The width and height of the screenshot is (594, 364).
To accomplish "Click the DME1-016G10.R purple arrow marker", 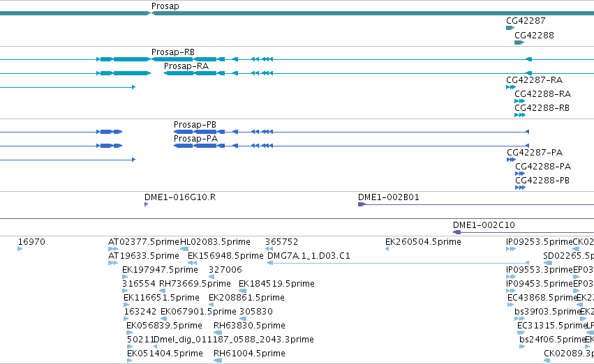I will click(146, 205).
